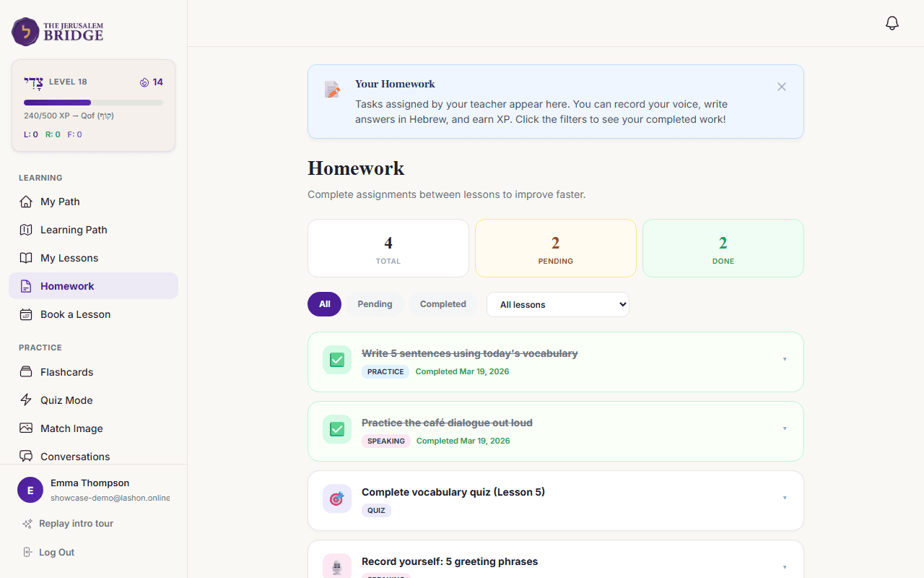Open Book a Lesson from the sidebar
This screenshot has height=578, width=924.
click(x=76, y=314)
